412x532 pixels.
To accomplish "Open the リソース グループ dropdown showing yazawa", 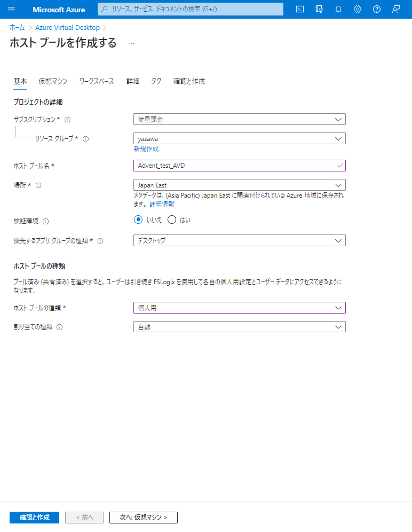I will tap(240, 138).
